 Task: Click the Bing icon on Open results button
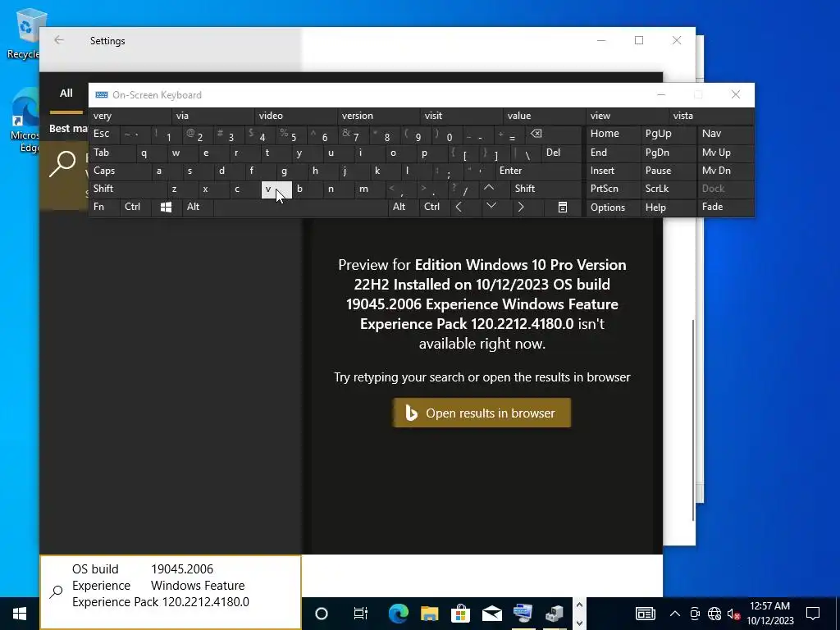point(411,413)
